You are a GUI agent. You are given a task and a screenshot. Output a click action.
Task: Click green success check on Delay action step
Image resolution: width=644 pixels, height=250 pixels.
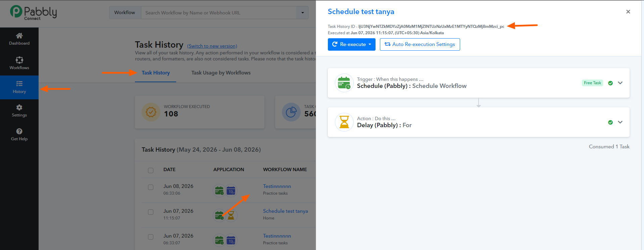pos(610,122)
